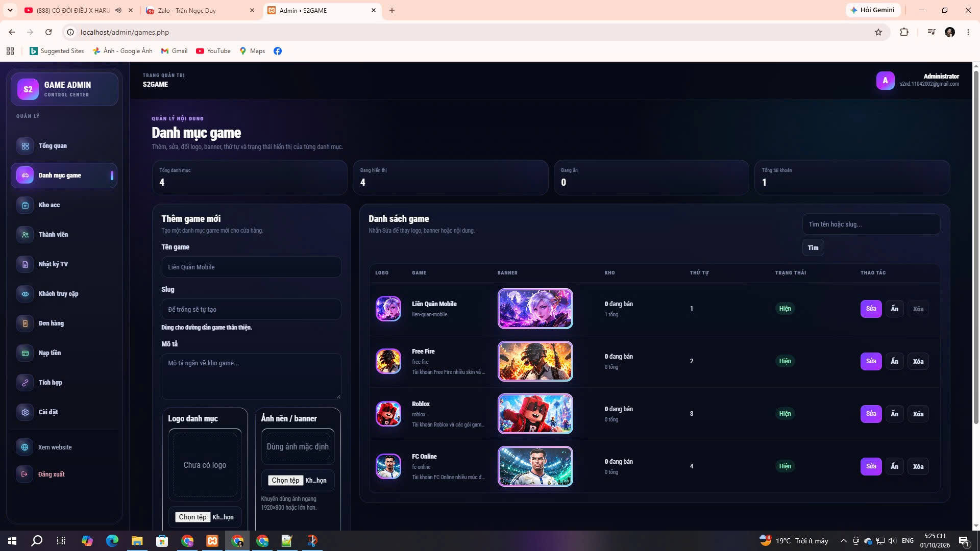Open browser extensions puzzle icon

point(904,32)
